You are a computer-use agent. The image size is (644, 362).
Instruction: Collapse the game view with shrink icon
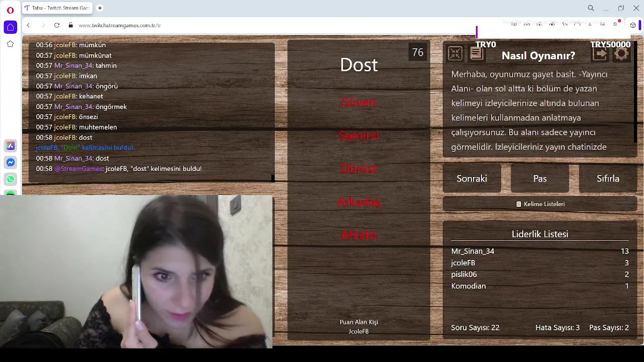pos(455,53)
